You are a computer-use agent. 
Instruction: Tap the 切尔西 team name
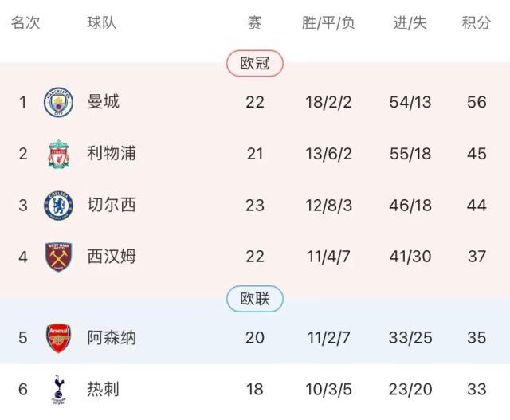pyautogui.click(x=111, y=206)
